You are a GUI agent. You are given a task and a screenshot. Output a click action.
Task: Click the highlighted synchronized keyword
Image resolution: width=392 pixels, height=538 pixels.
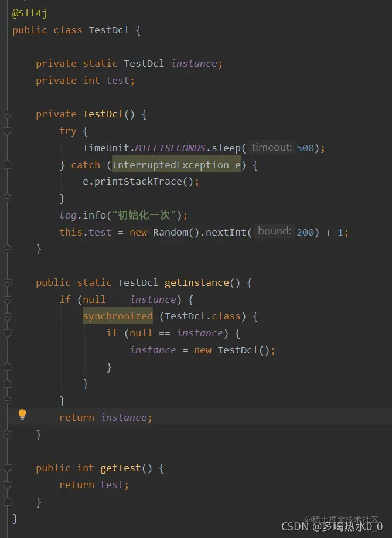click(118, 316)
